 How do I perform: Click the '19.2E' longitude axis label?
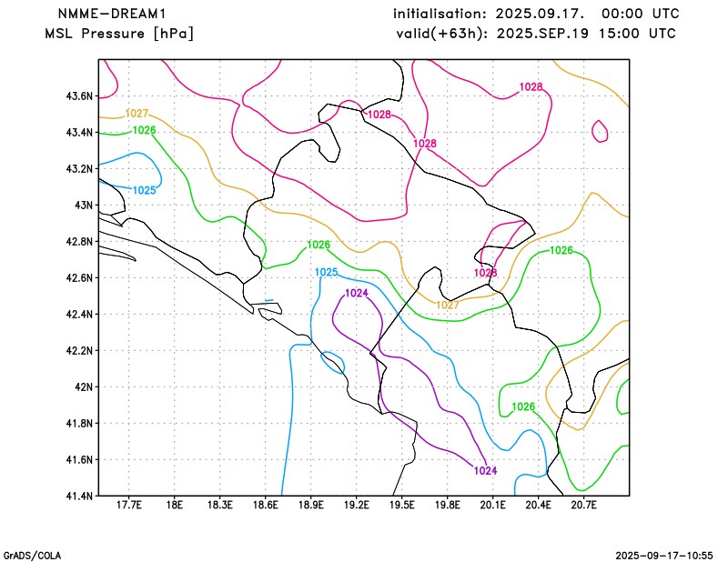pos(356,505)
